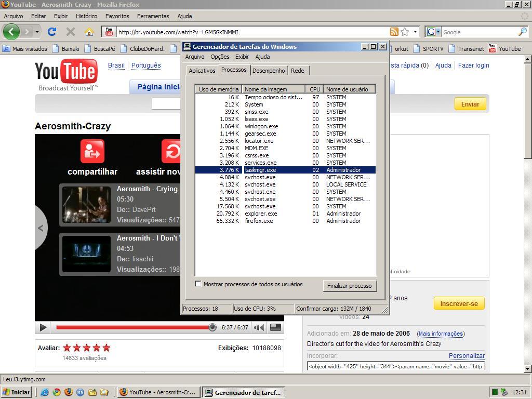Sort by the CPU column header
This screenshot has height=399, width=532.
click(x=314, y=89)
